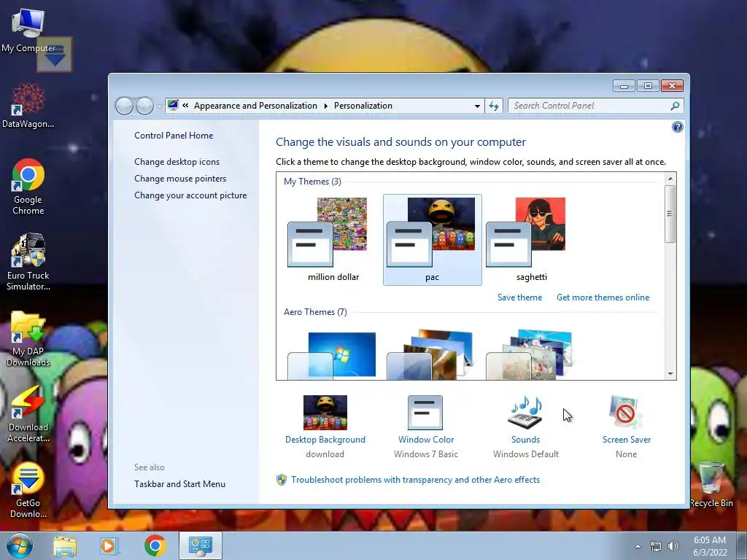Open the Screen Saver icon
The height and width of the screenshot is (560, 747).
(625, 413)
